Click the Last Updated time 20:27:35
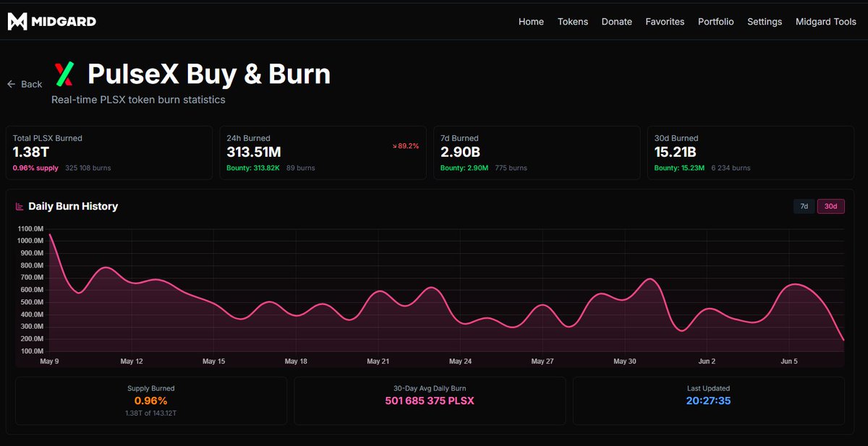The image size is (868, 446). coord(709,400)
